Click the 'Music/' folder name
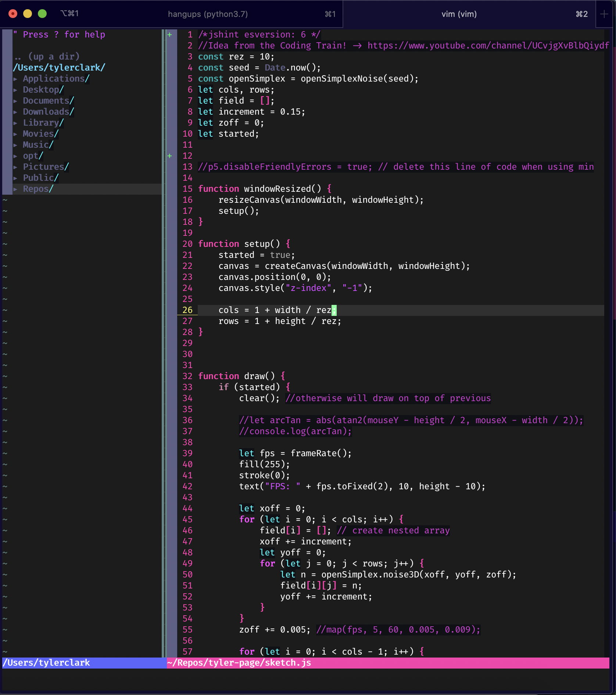616x695 pixels. 38,145
